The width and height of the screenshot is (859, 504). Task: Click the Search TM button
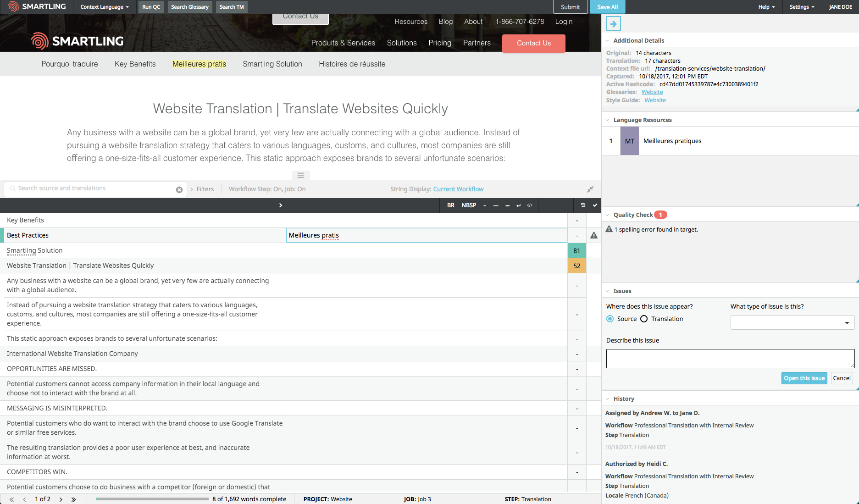click(x=232, y=7)
